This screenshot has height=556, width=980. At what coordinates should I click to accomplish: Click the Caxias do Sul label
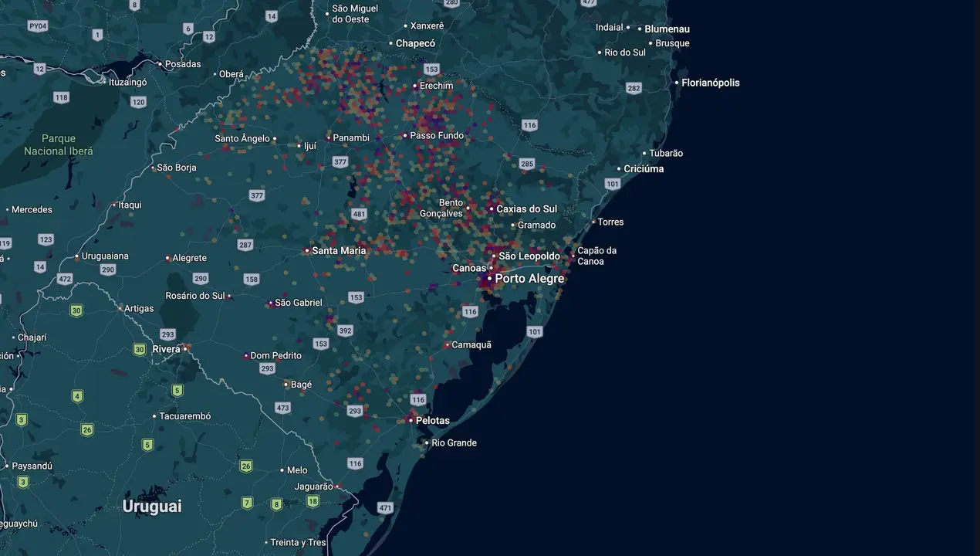[x=526, y=209]
